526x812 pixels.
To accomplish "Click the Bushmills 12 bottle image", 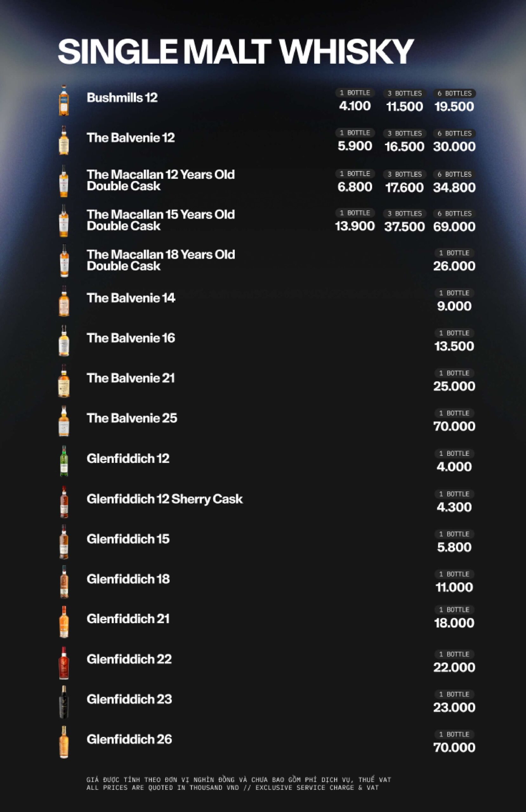I will click(x=64, y=100).
